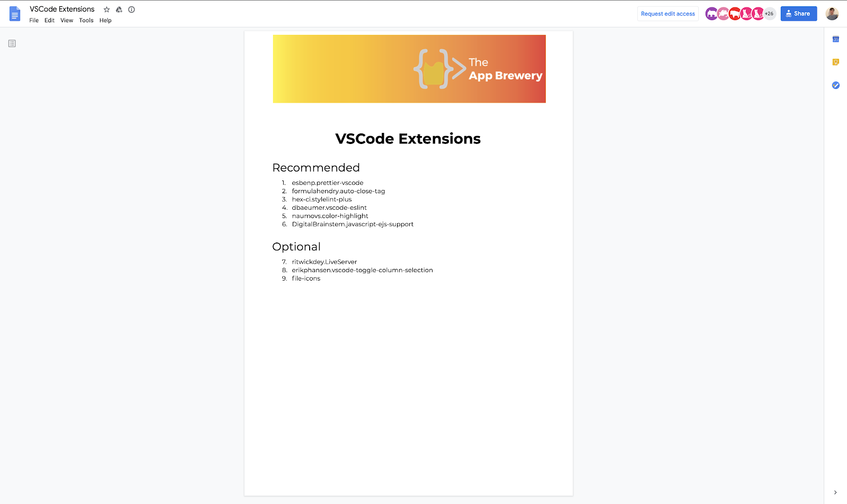Image resolution: width=847 pixels, height=504 pixels.
Task: Click the document title VSCode Extensions in the header
Action: (x=62, y=10)
